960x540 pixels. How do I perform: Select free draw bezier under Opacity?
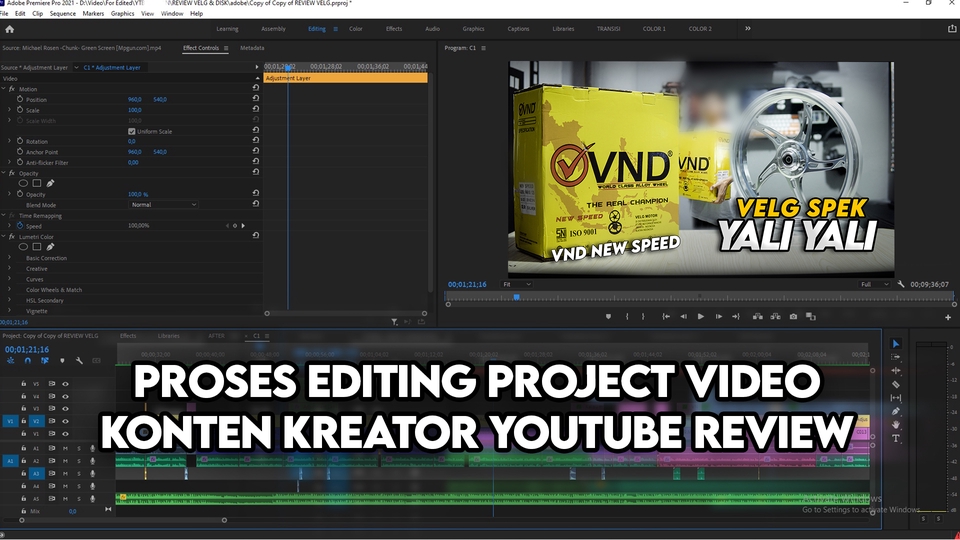(x=50, y=183)
